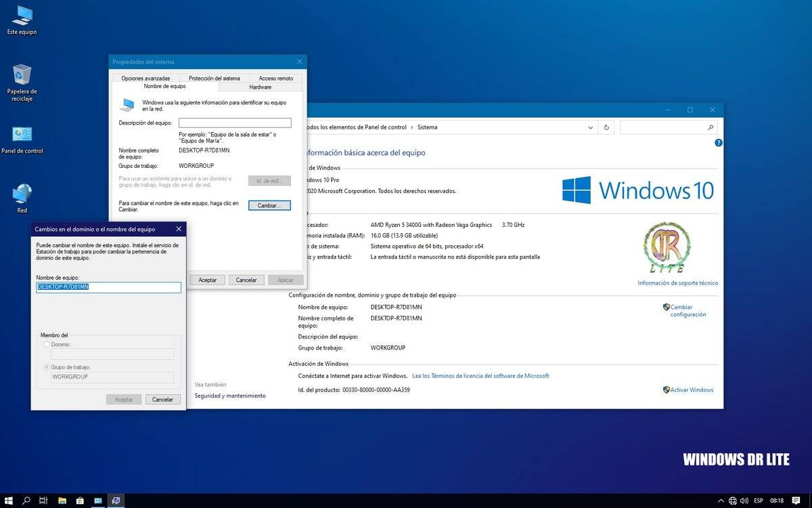Click the Sistema breadcrumb in the address bar

tap(427, 127)
